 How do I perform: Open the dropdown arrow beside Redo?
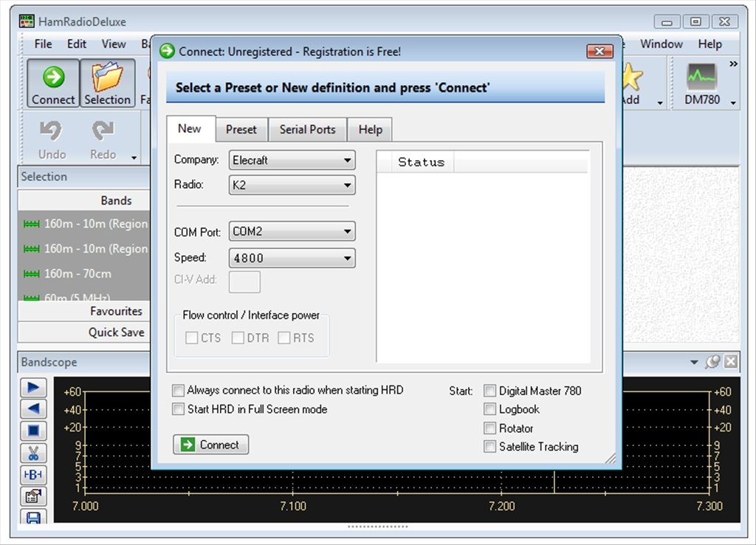pyautogui.click(x=134, y=157)
